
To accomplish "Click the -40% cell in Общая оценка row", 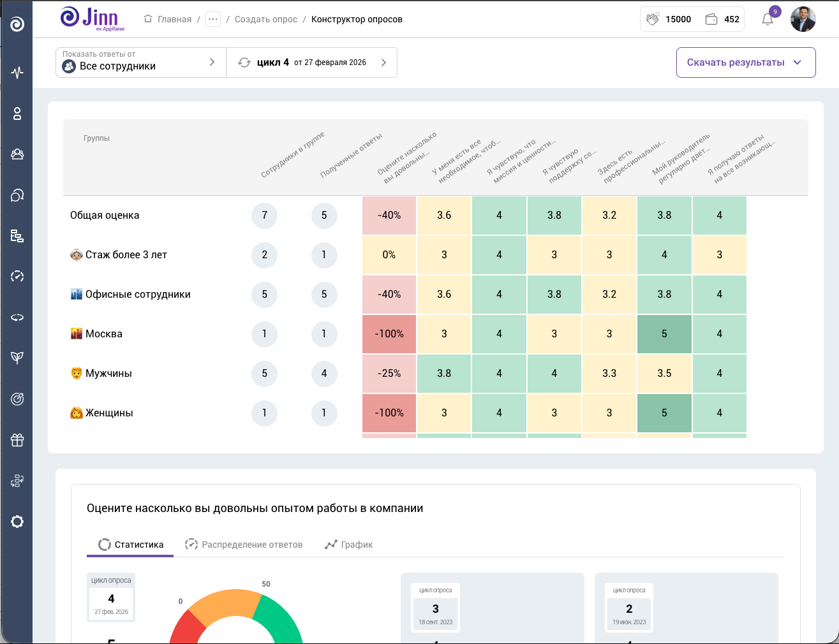I will click(x=389, y=216).
